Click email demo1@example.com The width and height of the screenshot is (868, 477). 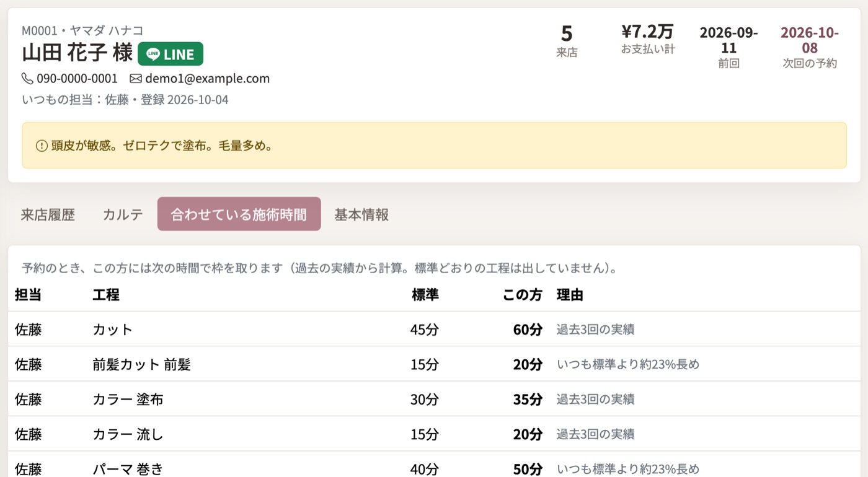click(x=208, y=79)
